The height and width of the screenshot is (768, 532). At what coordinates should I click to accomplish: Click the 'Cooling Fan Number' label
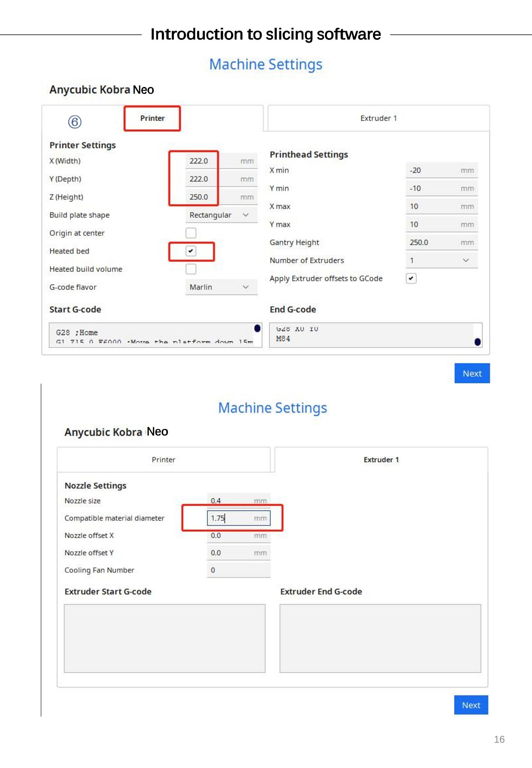[99, 570]
